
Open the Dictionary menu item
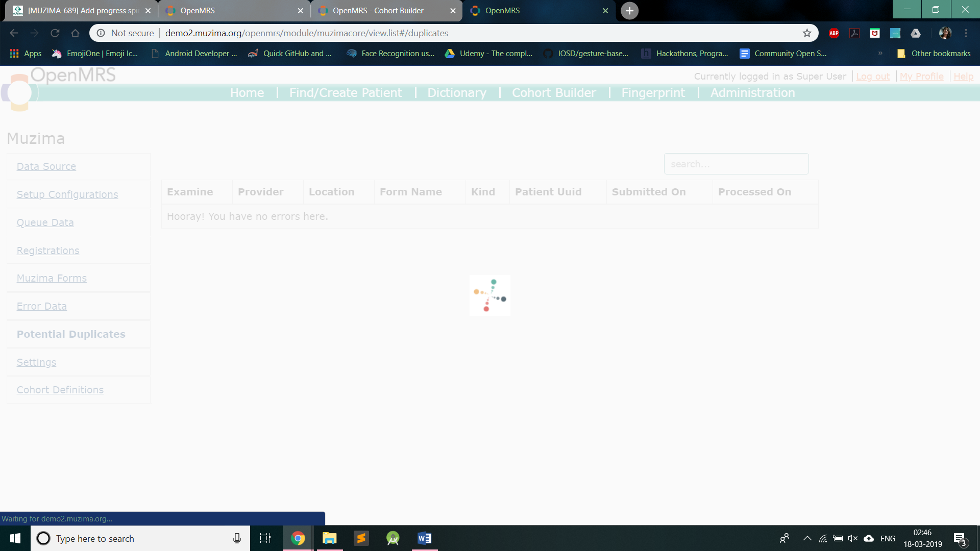click(x=457, y=93)
